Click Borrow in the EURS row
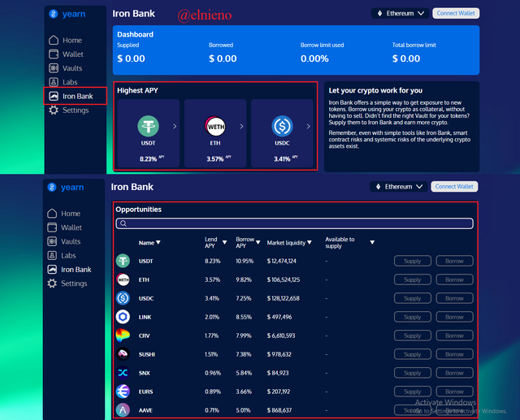This screenshot has height=420, width=520. point(454,392)
